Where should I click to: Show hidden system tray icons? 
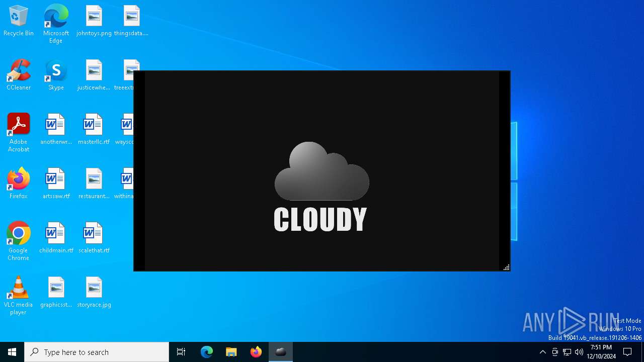tap(542, 352)
